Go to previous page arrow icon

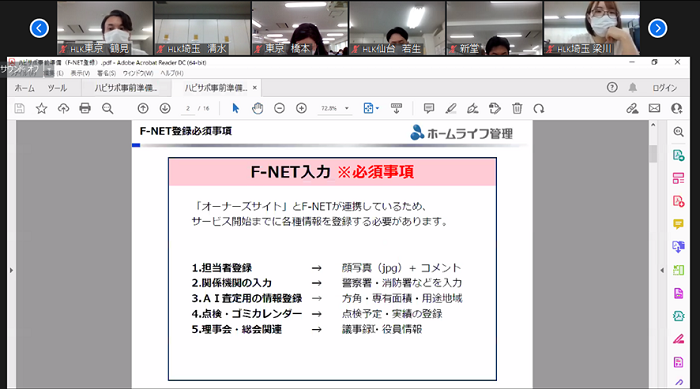coord(143,108)
